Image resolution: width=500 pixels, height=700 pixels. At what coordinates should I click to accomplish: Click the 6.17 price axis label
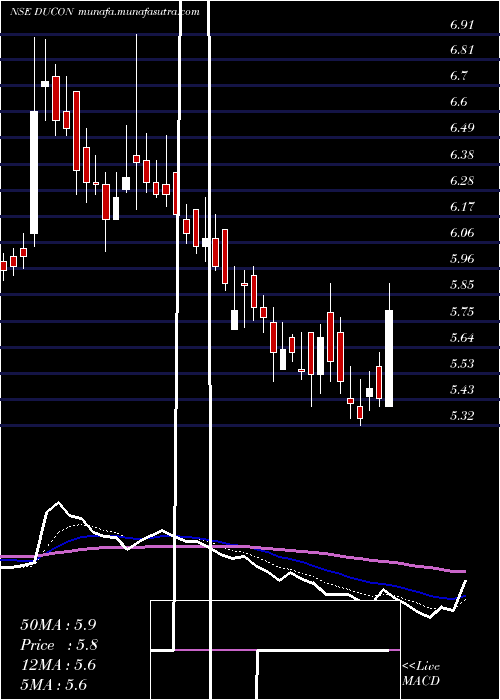coord(462,207)
